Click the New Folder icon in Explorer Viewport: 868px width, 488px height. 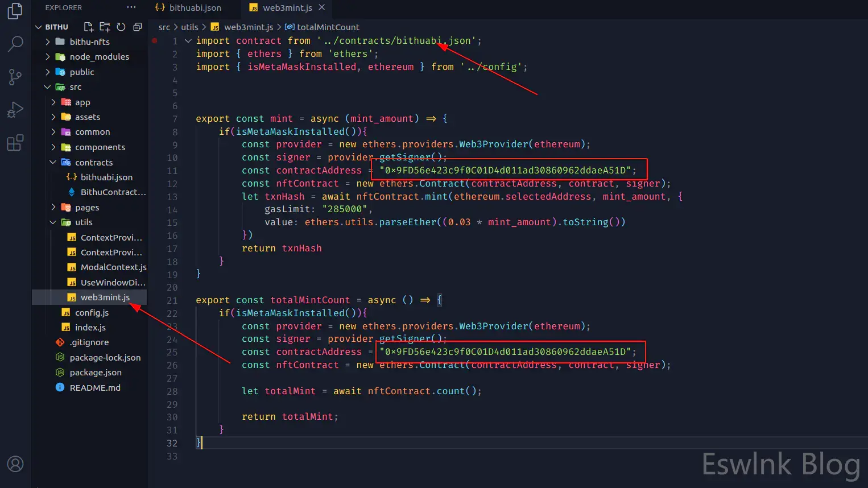click(x=105, y=27)
